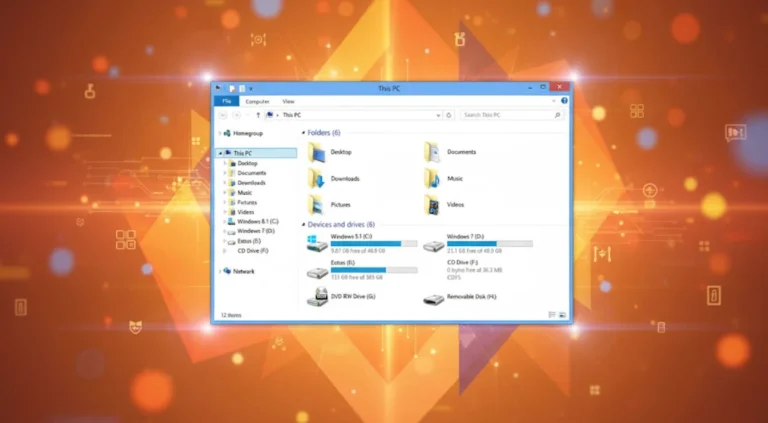
Task: Open the File tab
Action: point(226,101)
